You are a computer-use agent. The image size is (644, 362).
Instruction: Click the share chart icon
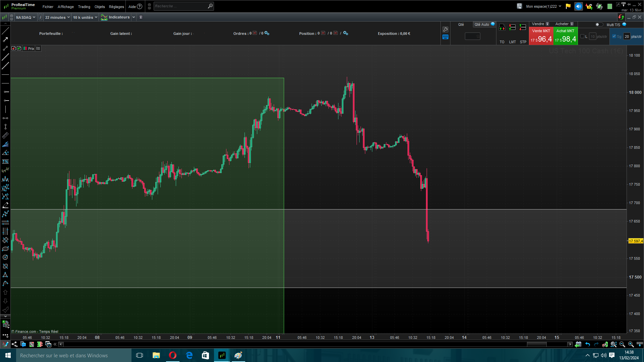click(x=14, y=344)
